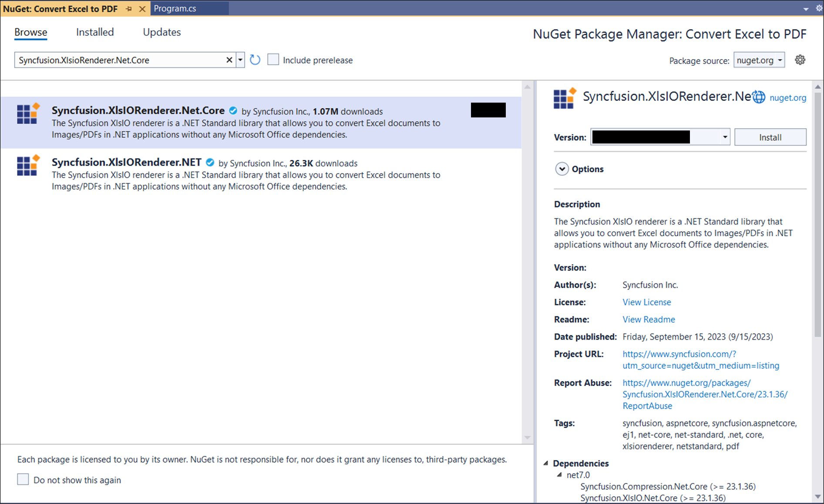Open the package source settings gear
Image resolution: width=824 pixels, height=504 pixels.
coord(800,60)
